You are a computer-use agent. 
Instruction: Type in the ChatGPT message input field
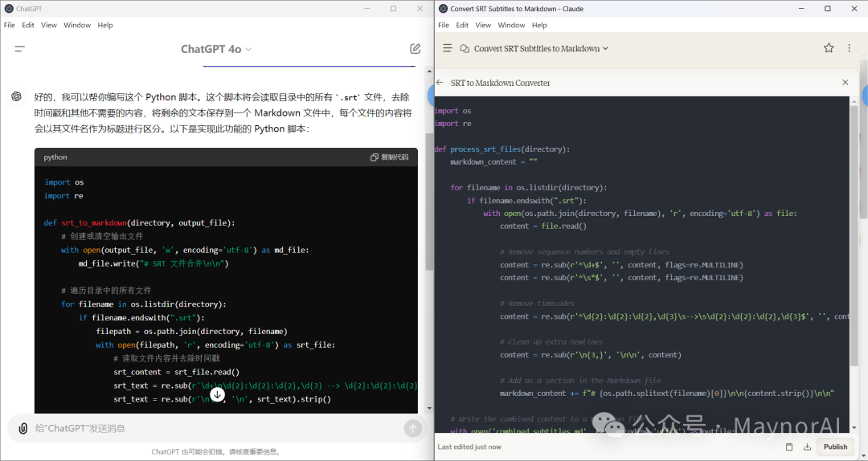click(x=209, y=428)
